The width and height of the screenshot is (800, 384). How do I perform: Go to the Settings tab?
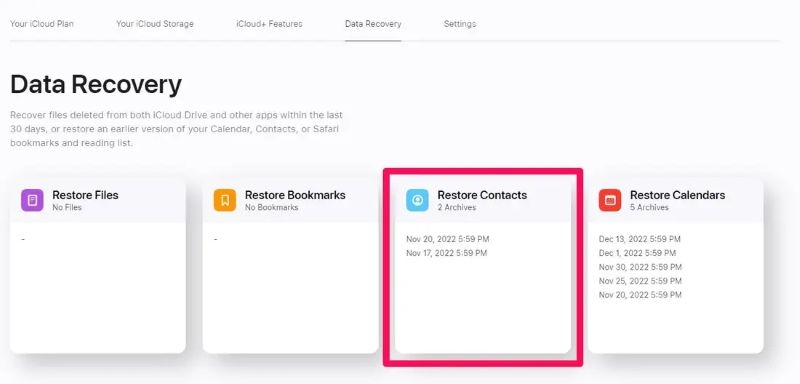(x=460, y=24)
